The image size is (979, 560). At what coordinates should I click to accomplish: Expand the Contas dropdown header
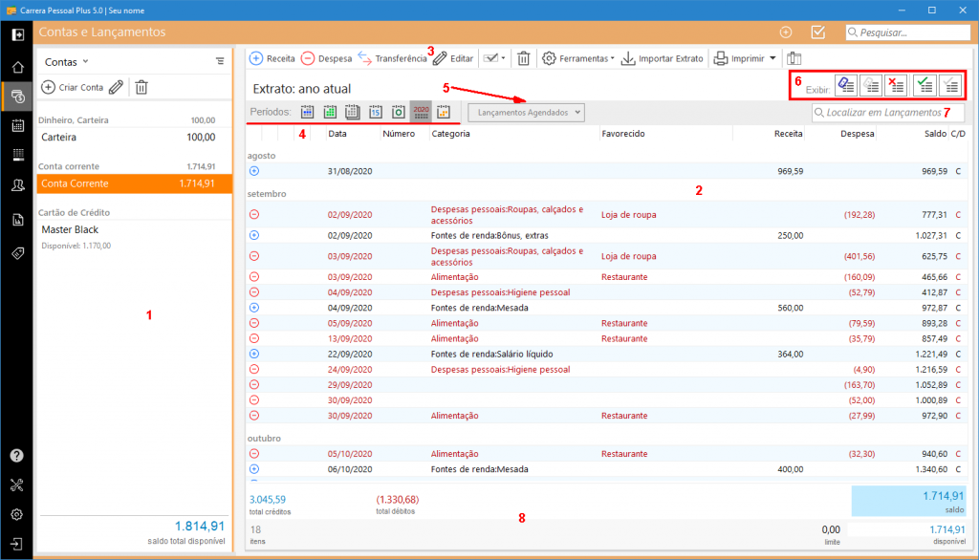click(67, 61)
